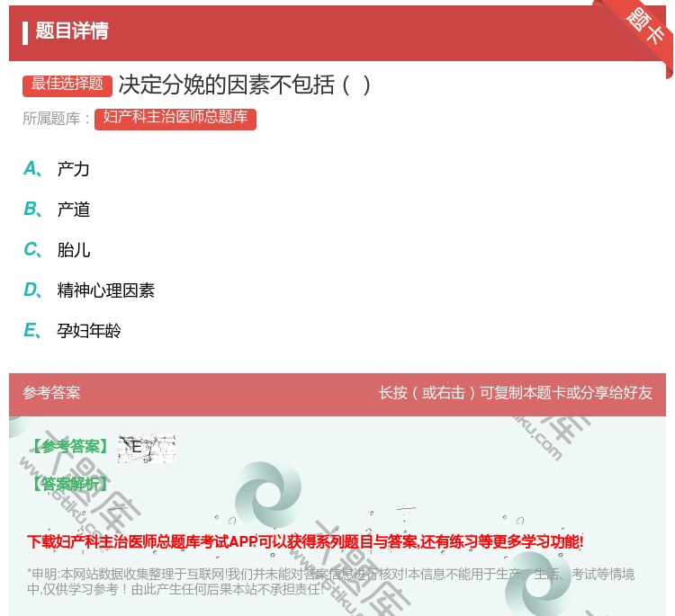The height and width of the screenshot is (616, 675).
Task: Expand the 【答案解析】 explanation label
Action: pos(69,484)
